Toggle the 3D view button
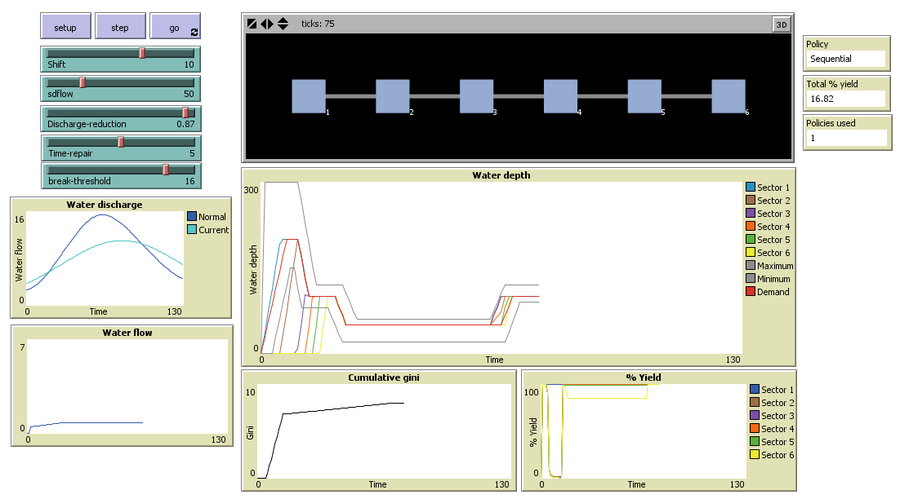This screenshot has width=900, height=499. coord(780,23)
